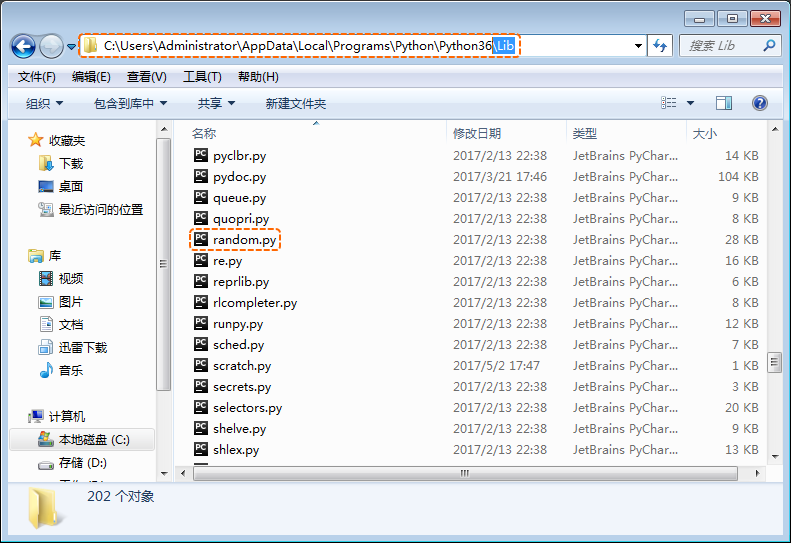Click the 新建文件夹 button
Viewport: 791px width, 543px height.
coord(295,103)
